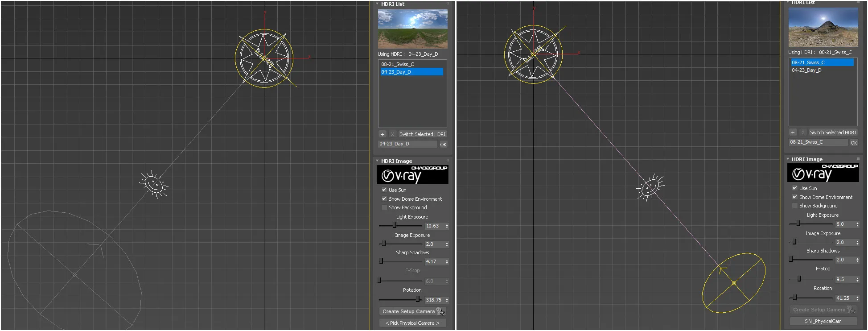
Task: Click Light Exposure spinner arrows showing 10.63
Action: click(447, 226)
